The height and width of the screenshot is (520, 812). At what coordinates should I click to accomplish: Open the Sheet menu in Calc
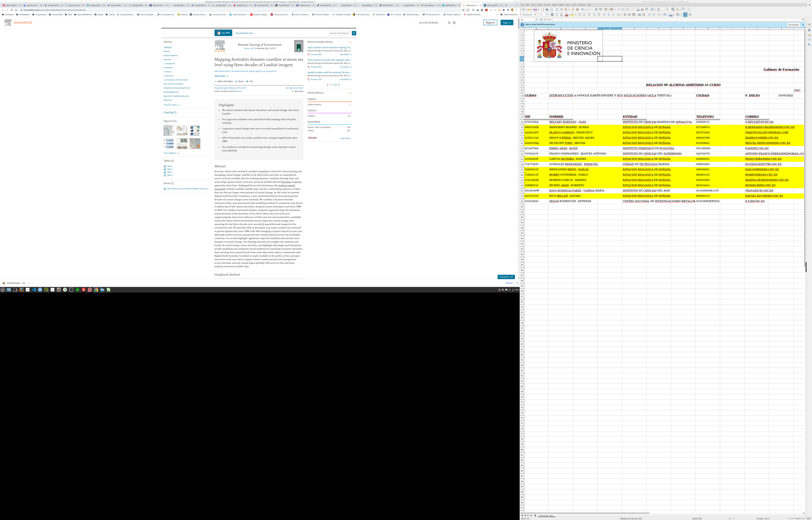[x=561, y=5]
